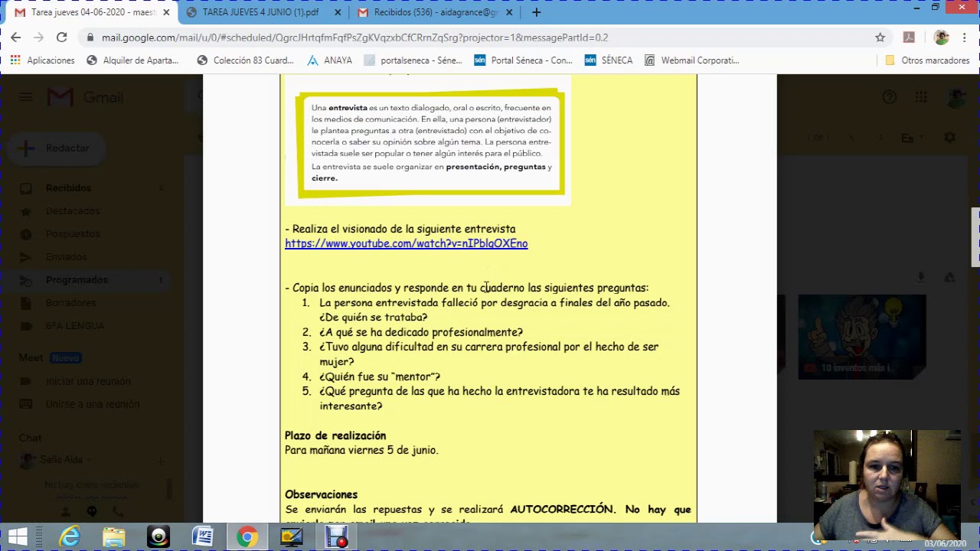The image size is (980, 551).
Task: Switch to the Recibidos (536) Gmail tab
Action: [433, 12]
